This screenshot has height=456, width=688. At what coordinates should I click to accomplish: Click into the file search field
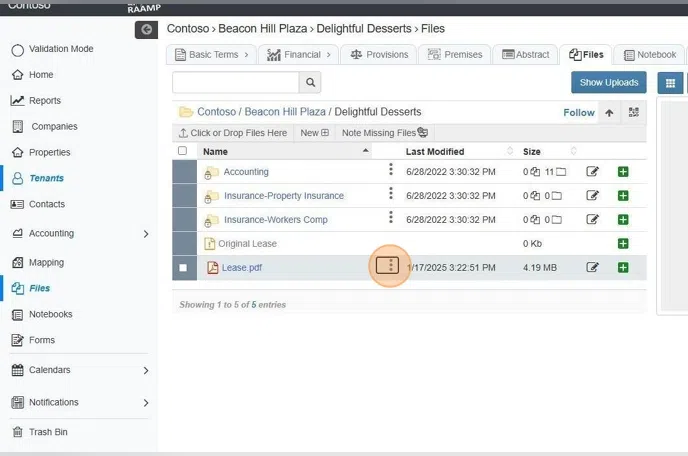(235, 83)
